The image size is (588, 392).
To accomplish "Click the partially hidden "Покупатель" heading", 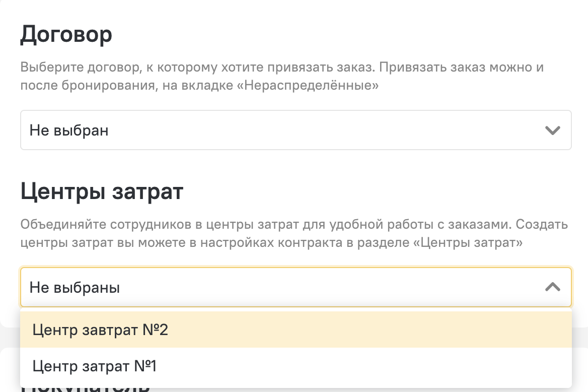I will tap(86, 388).
